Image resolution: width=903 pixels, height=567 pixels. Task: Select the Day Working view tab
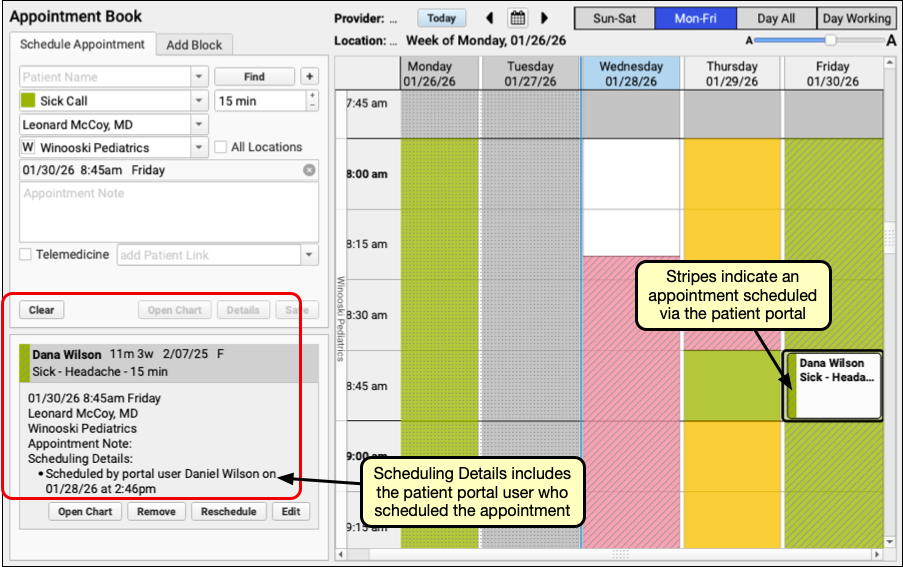click(856, 18)
